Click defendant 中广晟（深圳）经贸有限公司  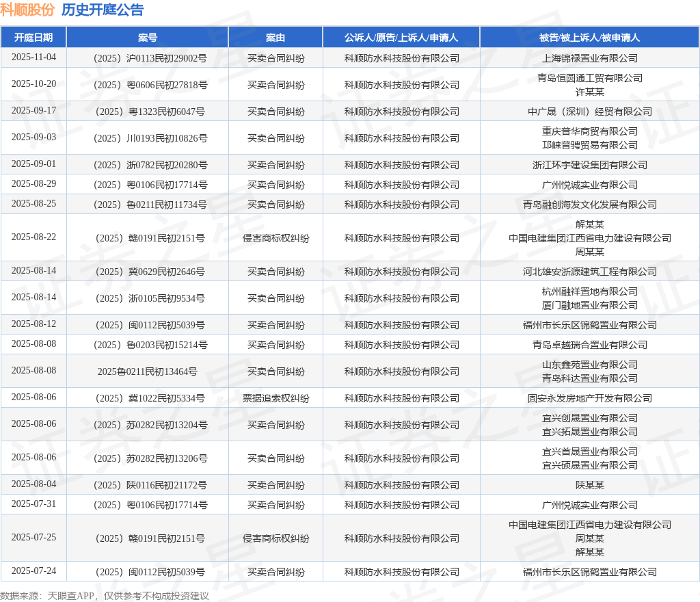coord(590,112)
